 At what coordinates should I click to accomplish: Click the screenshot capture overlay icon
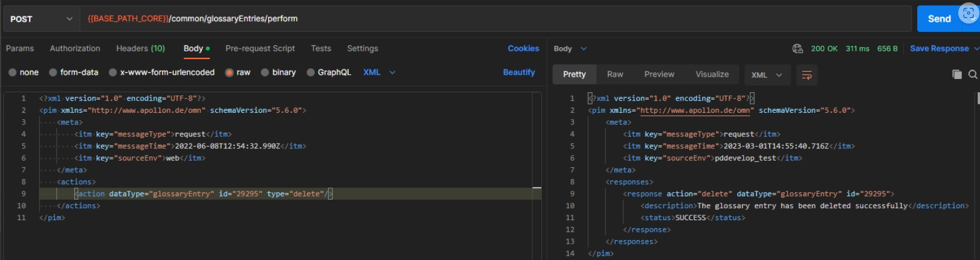pos(968,13)
